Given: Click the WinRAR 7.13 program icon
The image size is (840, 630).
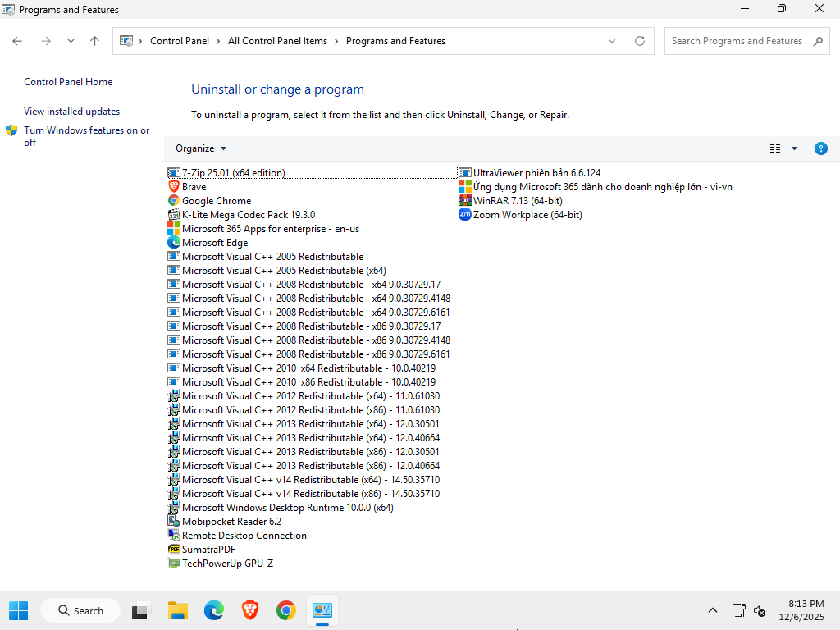Looking at the screenshot, I should tap(465, 201).
